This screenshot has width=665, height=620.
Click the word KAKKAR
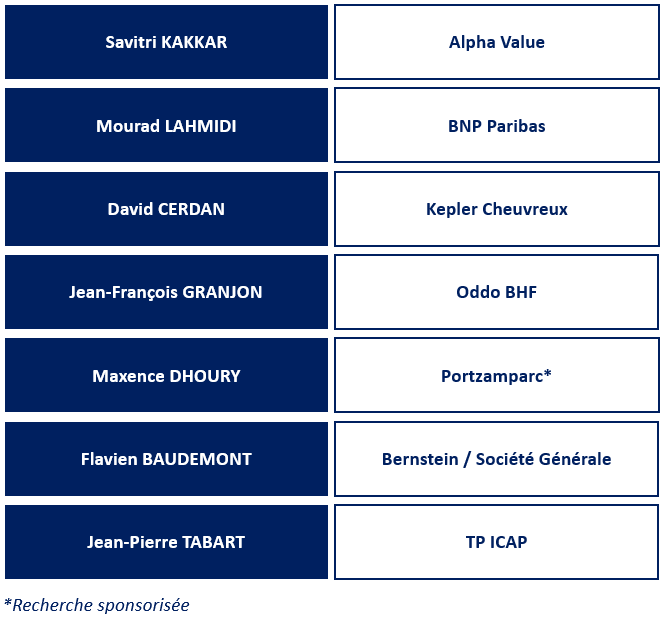pos(194,42)
